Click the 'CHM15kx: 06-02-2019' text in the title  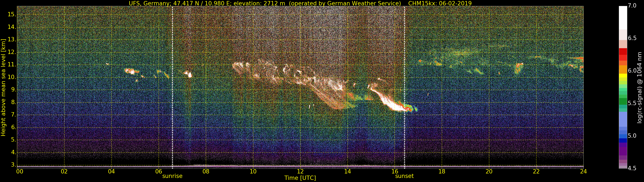pyautogui.click(x=440, y=3)
